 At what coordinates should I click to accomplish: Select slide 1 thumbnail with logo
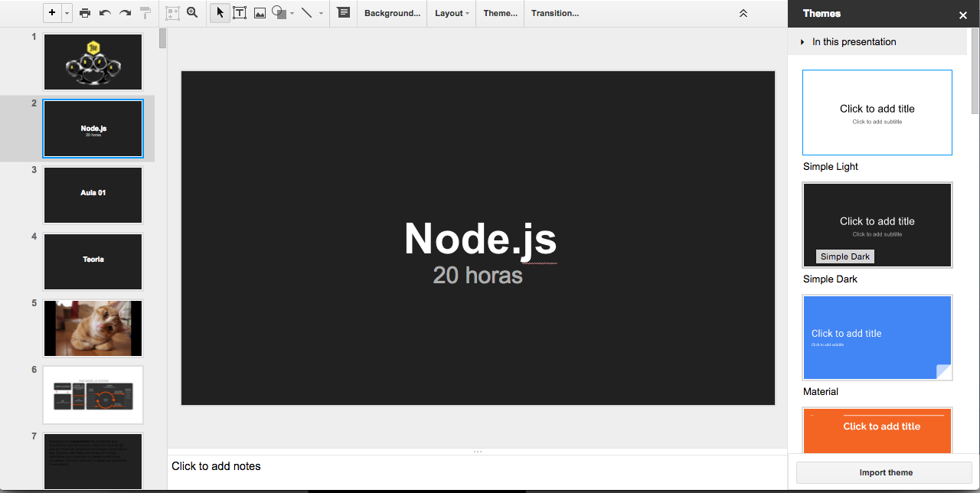click(x=93, y=62)
